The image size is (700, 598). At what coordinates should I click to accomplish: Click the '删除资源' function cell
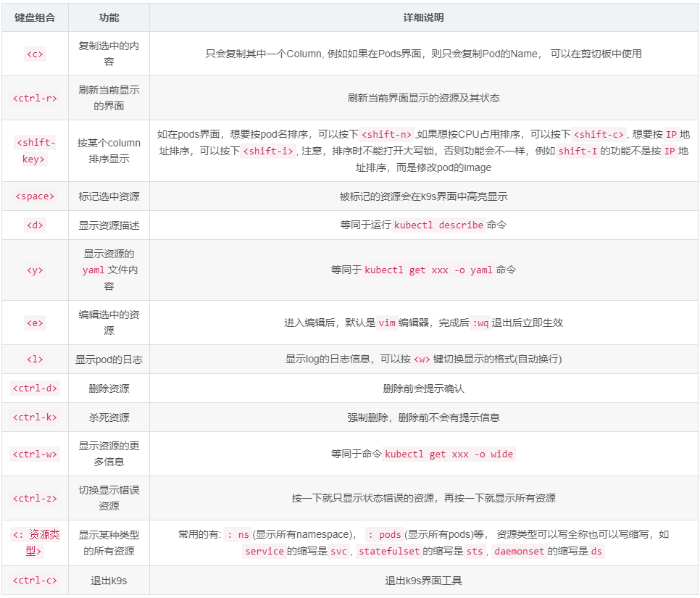[x=109, y=389]
